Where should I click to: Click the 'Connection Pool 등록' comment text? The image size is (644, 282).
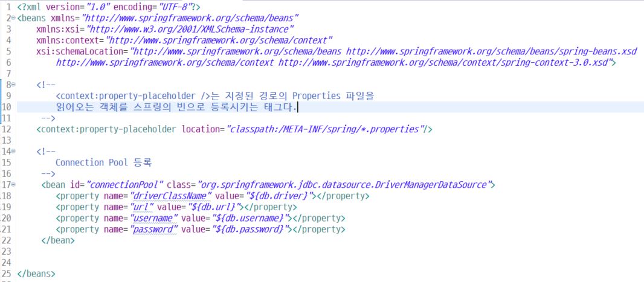tap(104, 162)
